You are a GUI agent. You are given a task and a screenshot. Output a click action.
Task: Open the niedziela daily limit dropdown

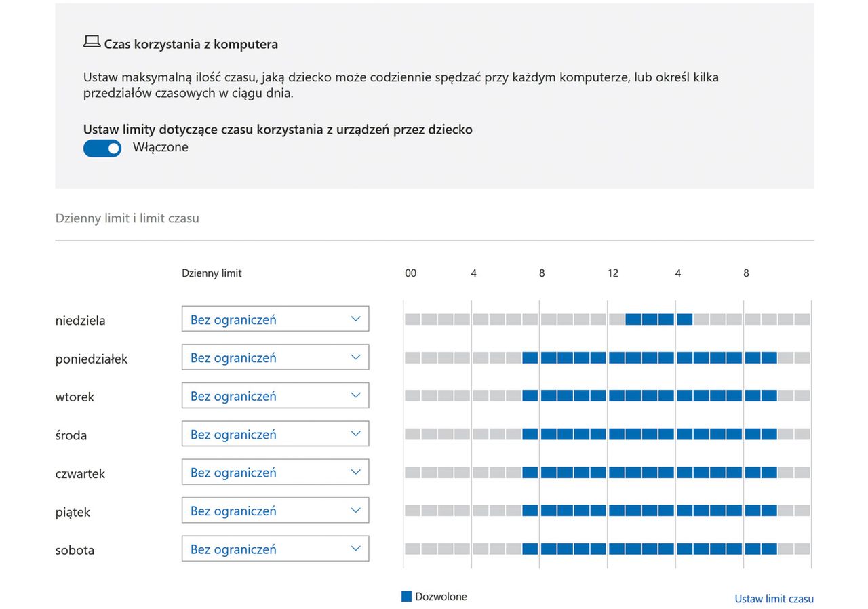coord(275,319)
